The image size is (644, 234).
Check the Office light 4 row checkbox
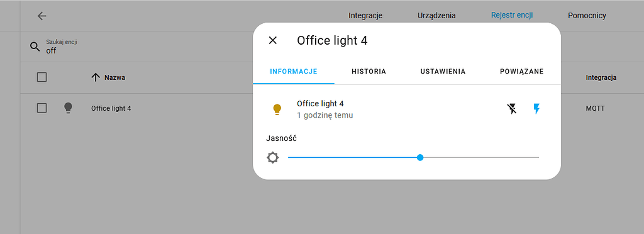point(42,108)
